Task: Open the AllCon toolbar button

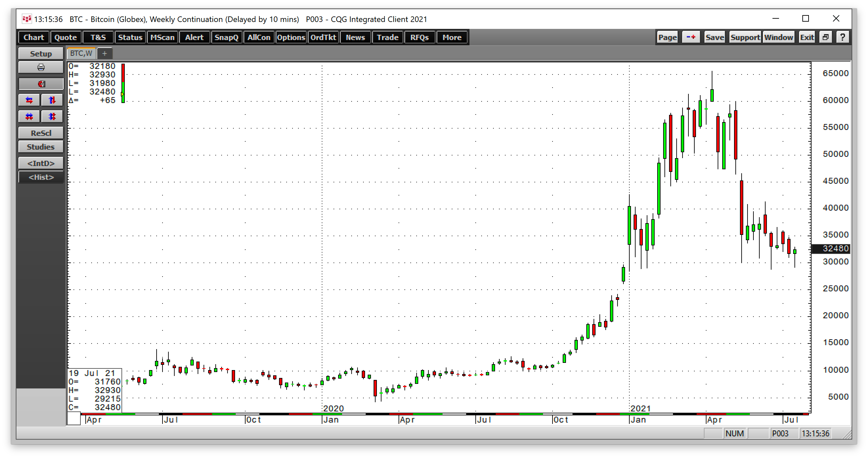Action: pyautogui.click(x=259, y=37)
